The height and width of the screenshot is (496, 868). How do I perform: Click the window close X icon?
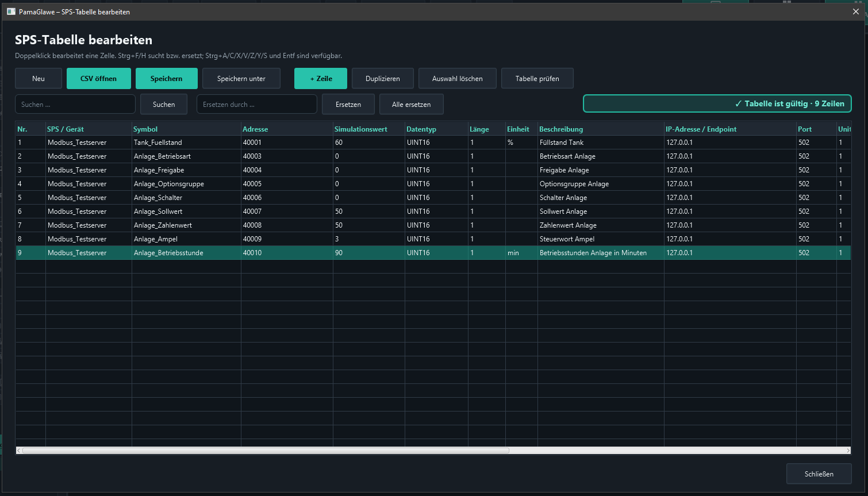856,11
